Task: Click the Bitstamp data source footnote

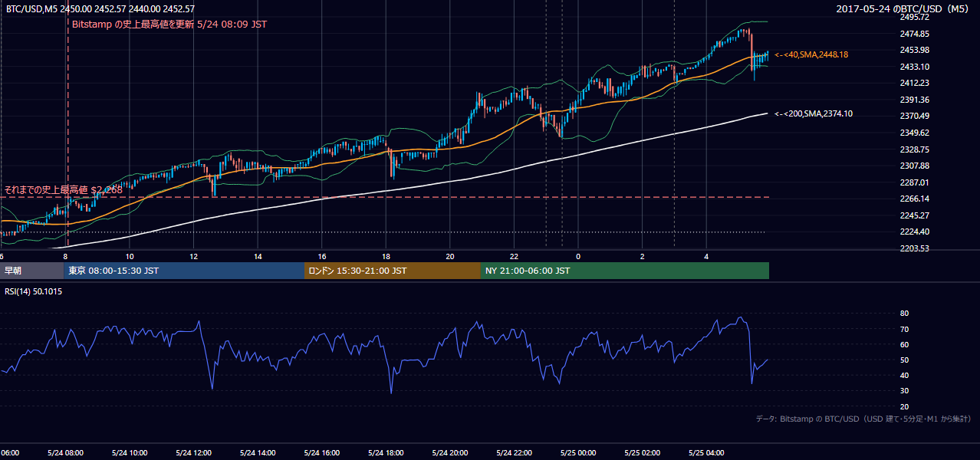Action: pos(863,419)
